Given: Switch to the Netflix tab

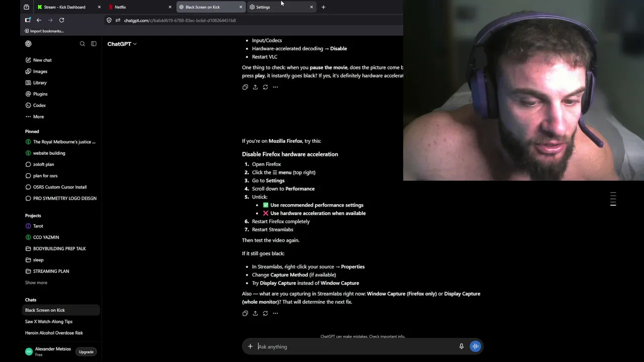Looking at the screenshot, I should pyautogui.click(x=140, y=7).
